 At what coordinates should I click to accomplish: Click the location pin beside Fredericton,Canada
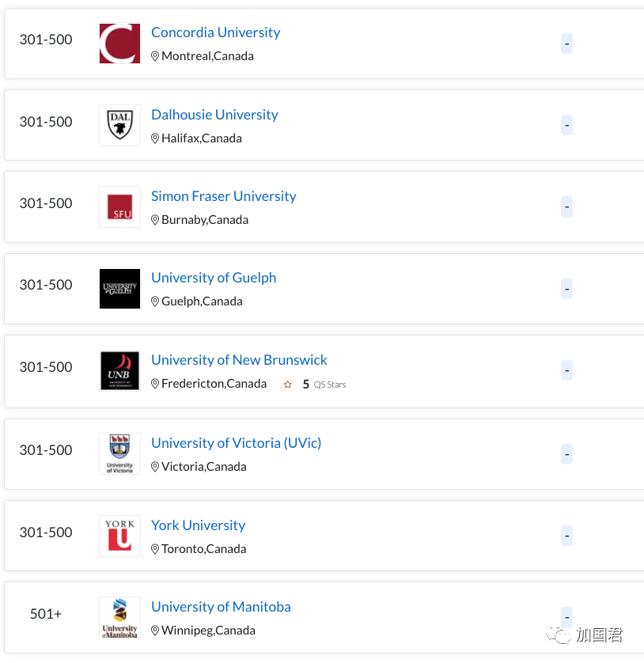[x=155, y=384]
